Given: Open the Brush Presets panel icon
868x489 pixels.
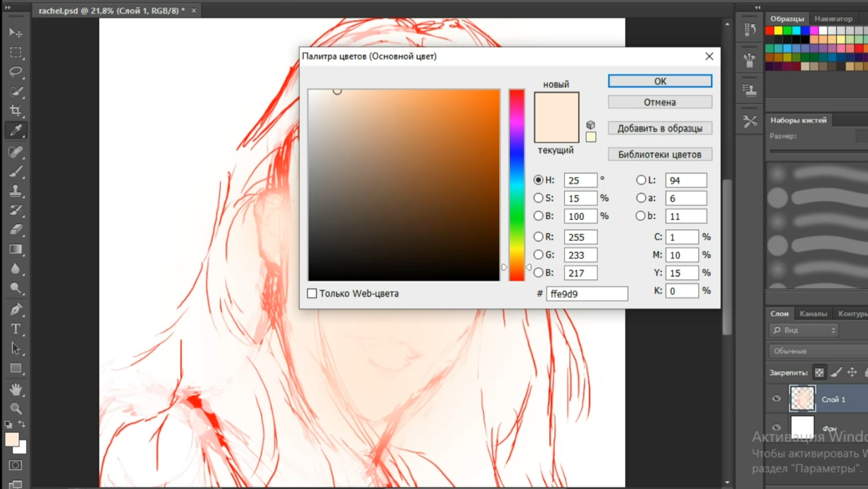Looking at the screenshot, I should point(749,60).
